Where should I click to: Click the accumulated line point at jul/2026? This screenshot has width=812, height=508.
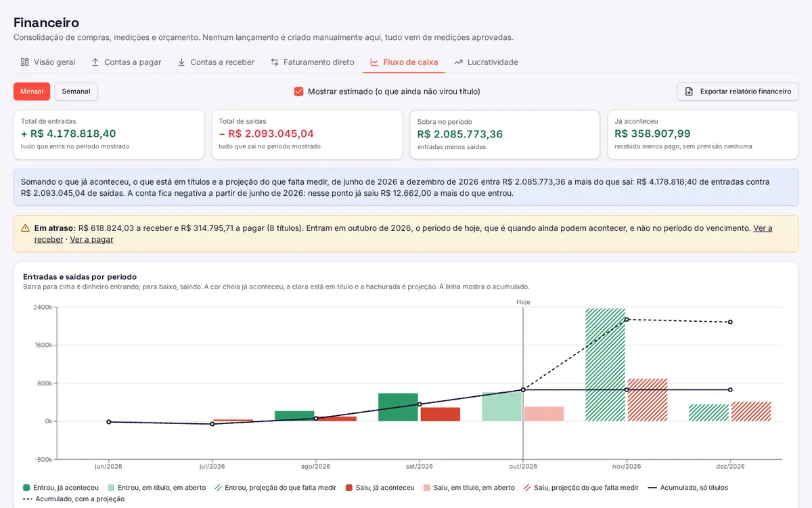pyautogui.click(x=212, y=424)
